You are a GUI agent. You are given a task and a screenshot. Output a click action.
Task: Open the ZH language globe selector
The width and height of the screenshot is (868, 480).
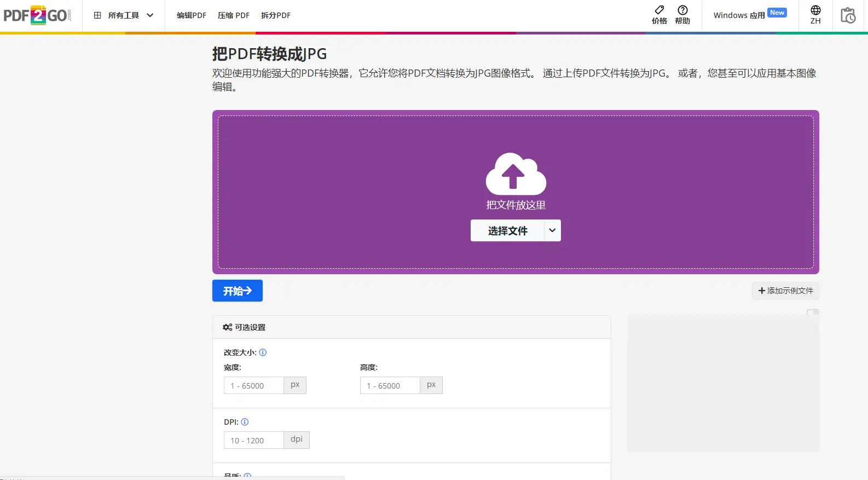coord(815,15)
